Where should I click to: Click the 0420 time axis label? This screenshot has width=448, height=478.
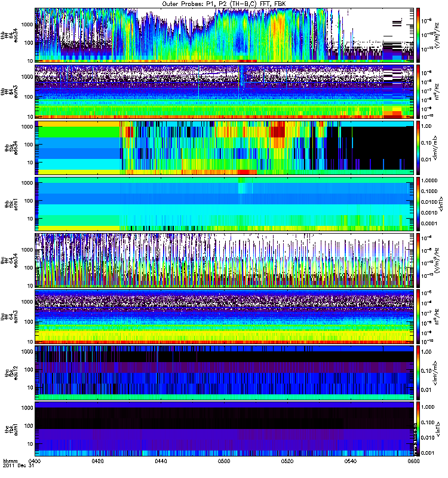coord(97,461)
